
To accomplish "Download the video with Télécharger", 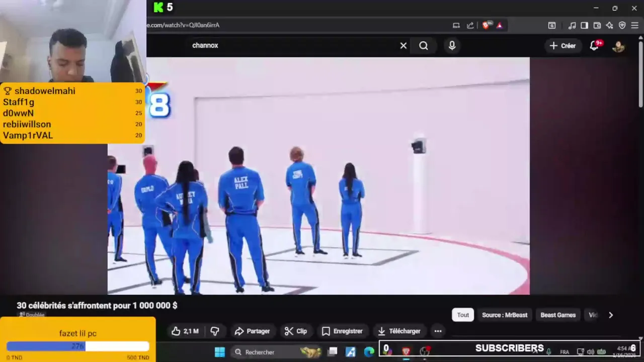I will pos(399,331).
